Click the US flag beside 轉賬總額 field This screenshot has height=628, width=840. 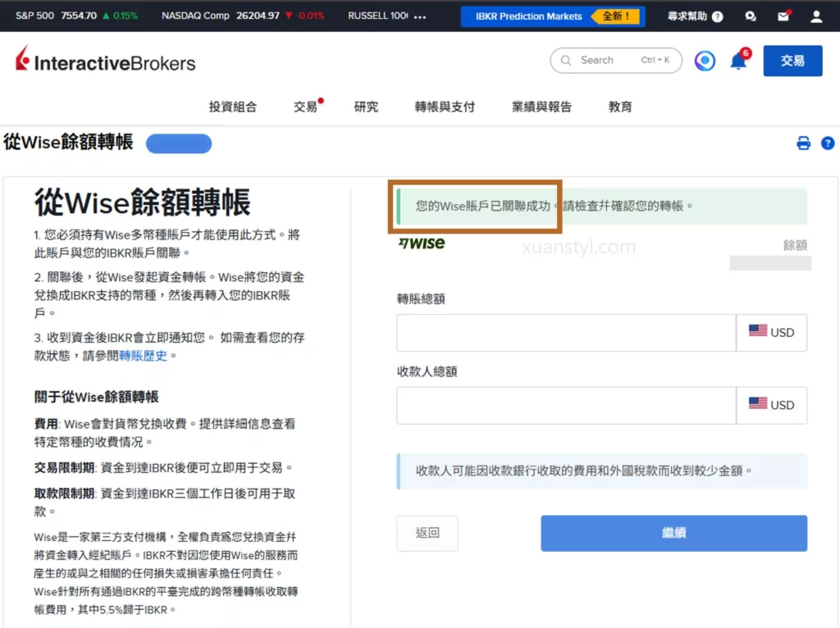[757, 330]
